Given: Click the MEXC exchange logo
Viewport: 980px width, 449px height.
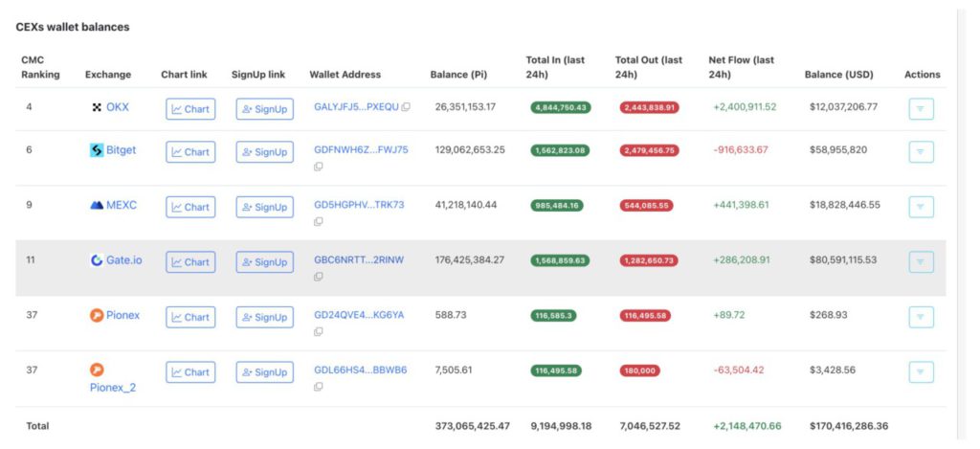Looking at the screenshot, I should pos(97,205).
